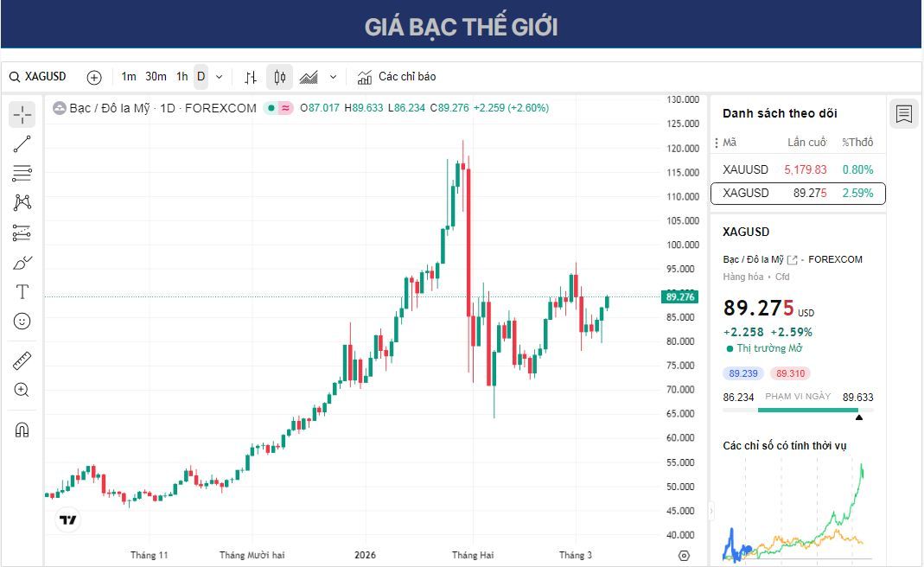This screenshot has width=924, height=567.
Task: Click the day range indicator triangle
Action: tap(858, 417)
